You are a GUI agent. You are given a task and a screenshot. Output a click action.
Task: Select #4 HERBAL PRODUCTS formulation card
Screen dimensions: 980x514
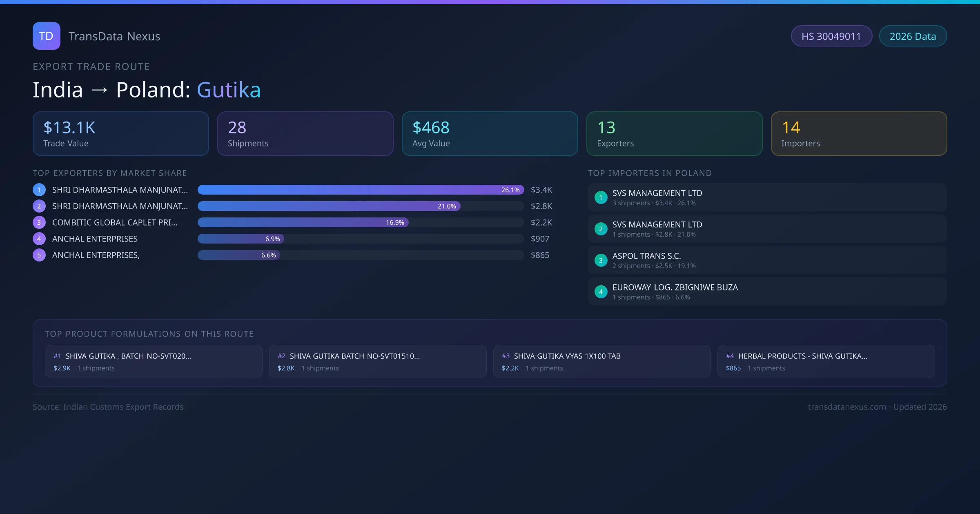pos(826,361)
